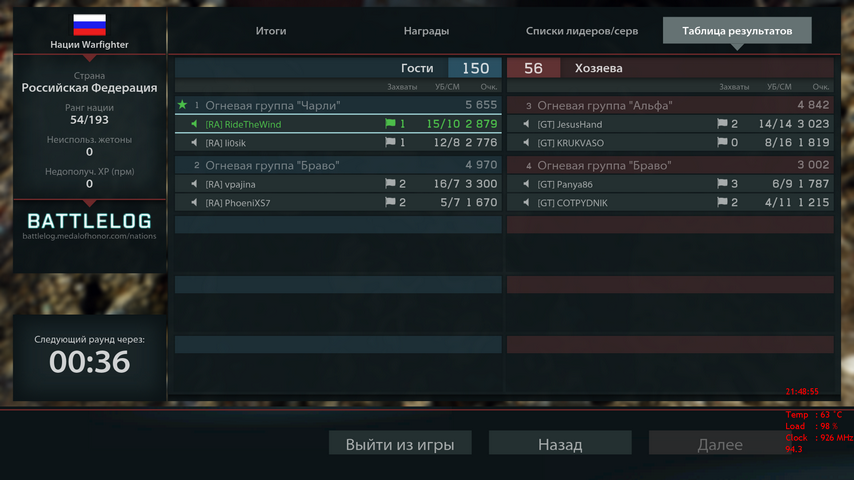
Task: Mute KRUKVASO using speaker icon
Action: (x=526, y=143)
